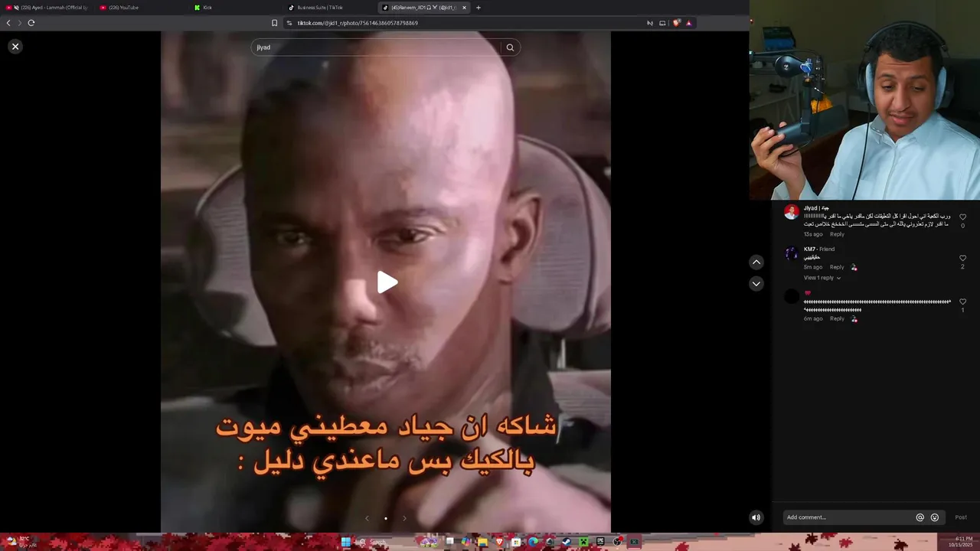The image size is (980, 551).
Task: Click the reaction sticker next to the 6m ago Reply
Action: pyautogui.click(x=854, y=318)
